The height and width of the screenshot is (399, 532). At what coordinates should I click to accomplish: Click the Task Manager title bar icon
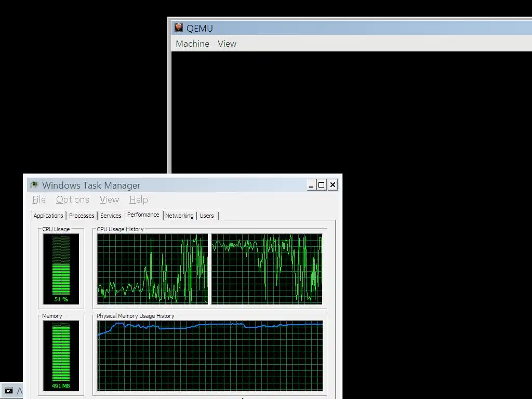(34, 185)
